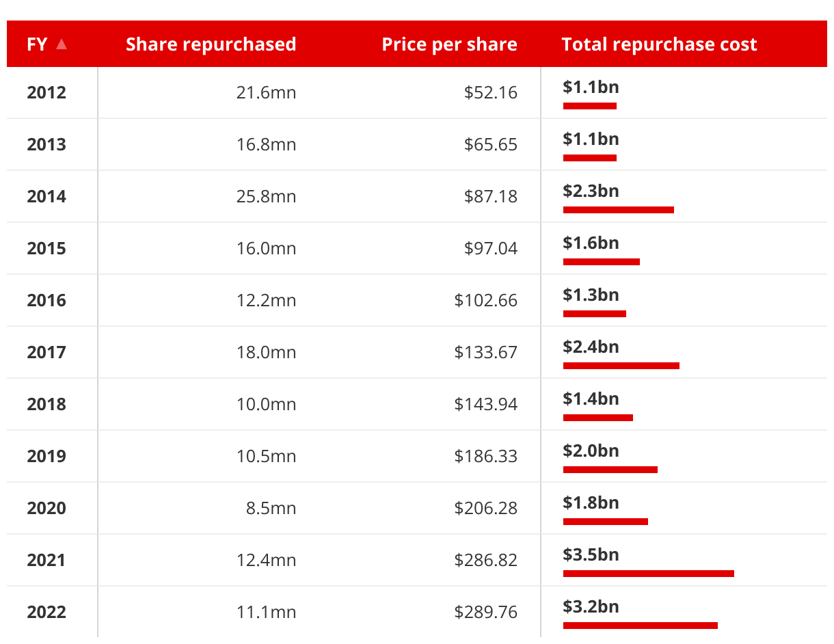This screenshot has height=644, width=834.
Task: Sort by Price per share column header
Action: 449,44
